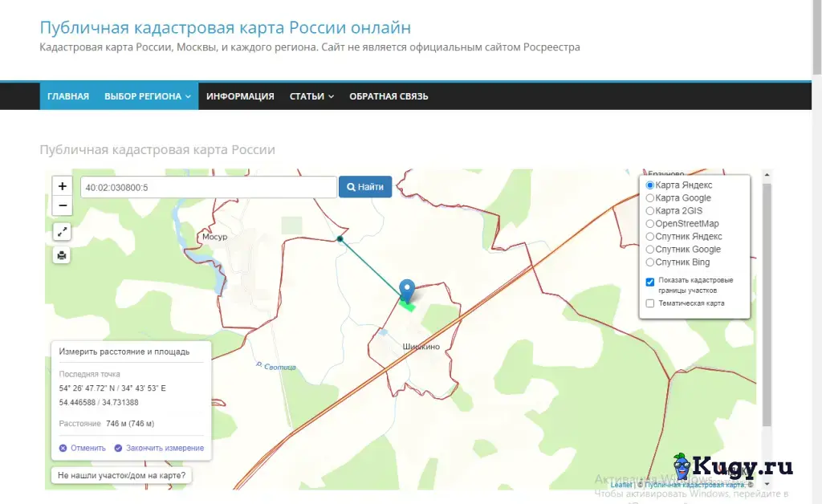
Task: Select Карта Яндекс map layer
Action: (x=650, y=185)
